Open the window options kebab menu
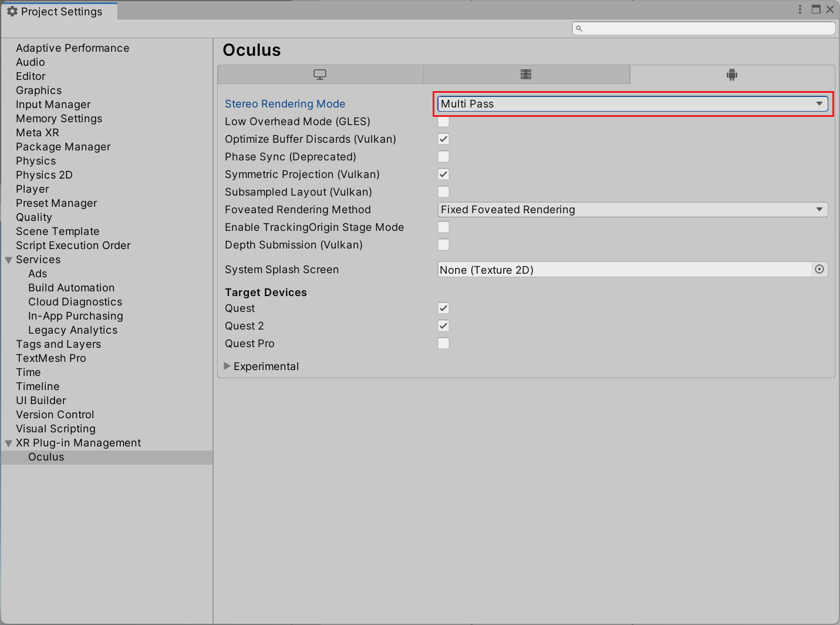Image resolution: width=840 pixels, height=625 pixels. [x=800, y=9]
